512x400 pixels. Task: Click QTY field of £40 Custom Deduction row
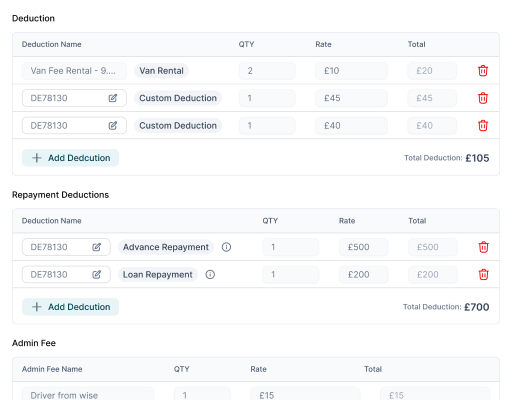click(x=267, y=126)
